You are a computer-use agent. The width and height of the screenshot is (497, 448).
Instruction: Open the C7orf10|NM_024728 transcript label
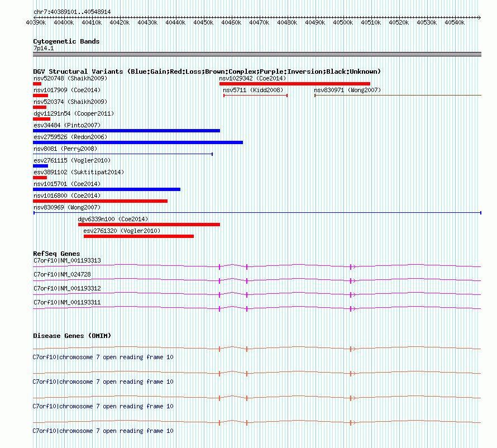coord(62,275)
